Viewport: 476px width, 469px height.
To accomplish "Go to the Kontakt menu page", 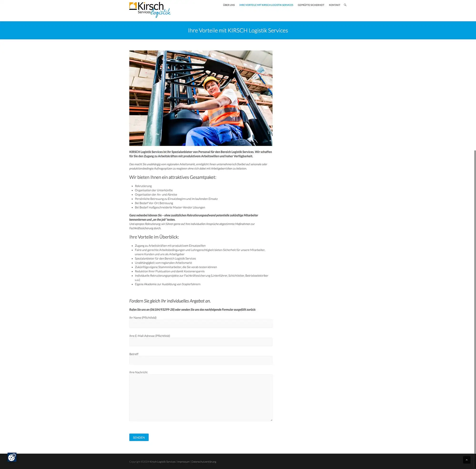I will click(334, 5).
